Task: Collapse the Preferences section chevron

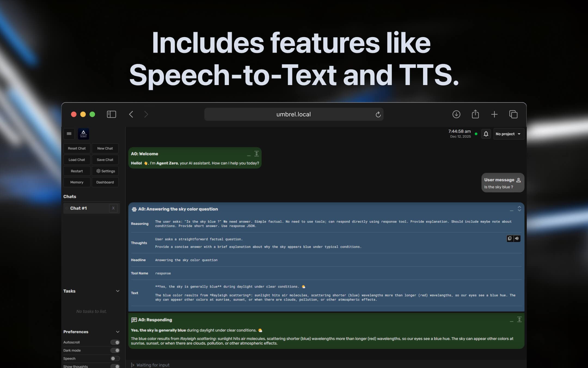Action: pos(118,332)
